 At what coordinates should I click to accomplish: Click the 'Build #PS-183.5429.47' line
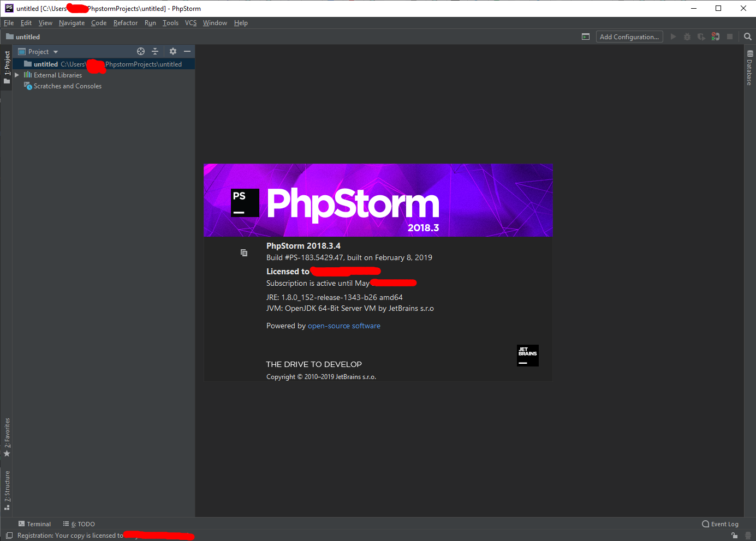tap(349, 257)
